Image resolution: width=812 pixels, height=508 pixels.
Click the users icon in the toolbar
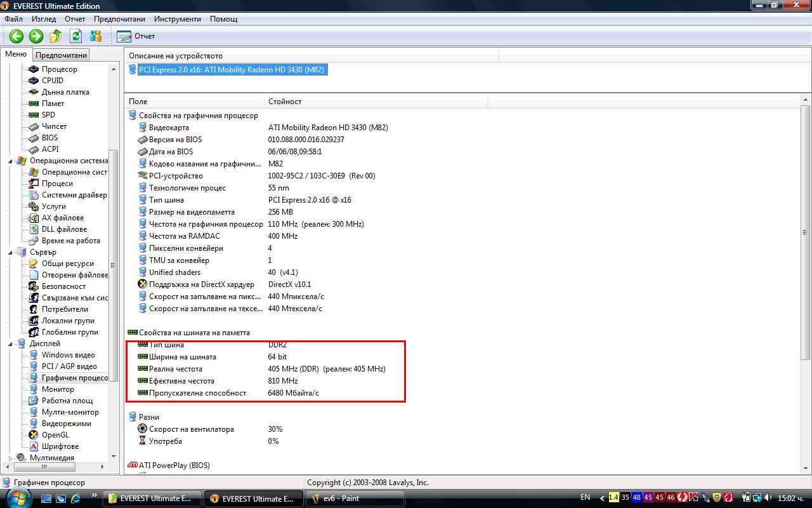click(96, 36)
